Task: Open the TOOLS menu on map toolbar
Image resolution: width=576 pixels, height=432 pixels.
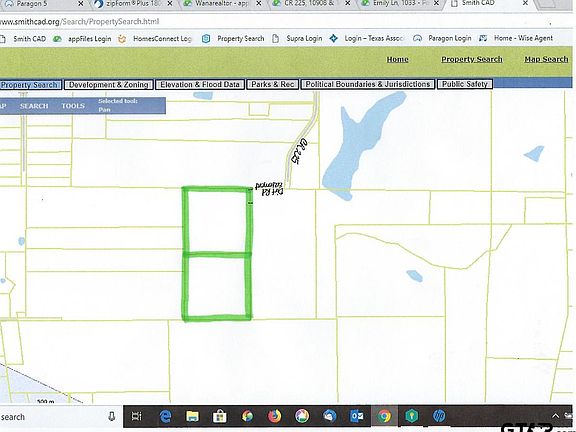Action: [x=73, y=106]
